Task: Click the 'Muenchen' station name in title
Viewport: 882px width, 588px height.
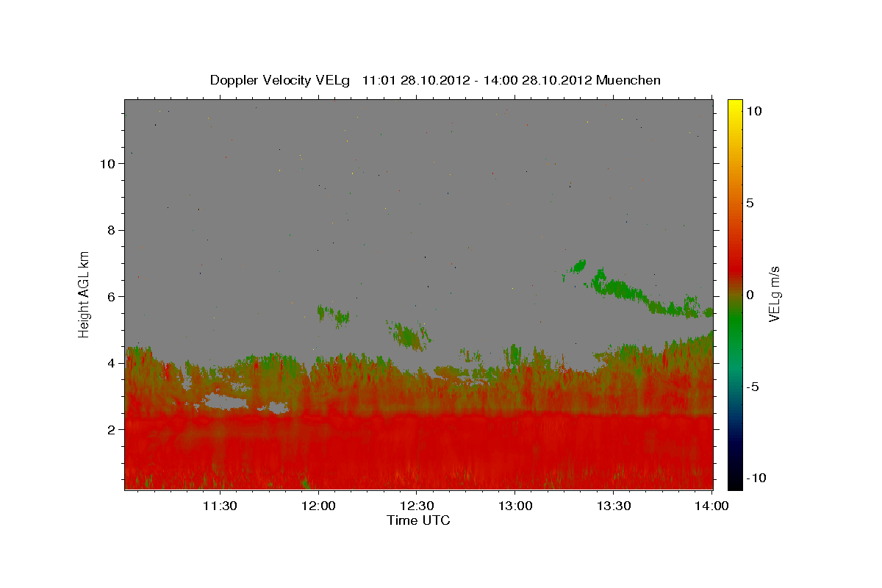Action: tap(628, 80)
